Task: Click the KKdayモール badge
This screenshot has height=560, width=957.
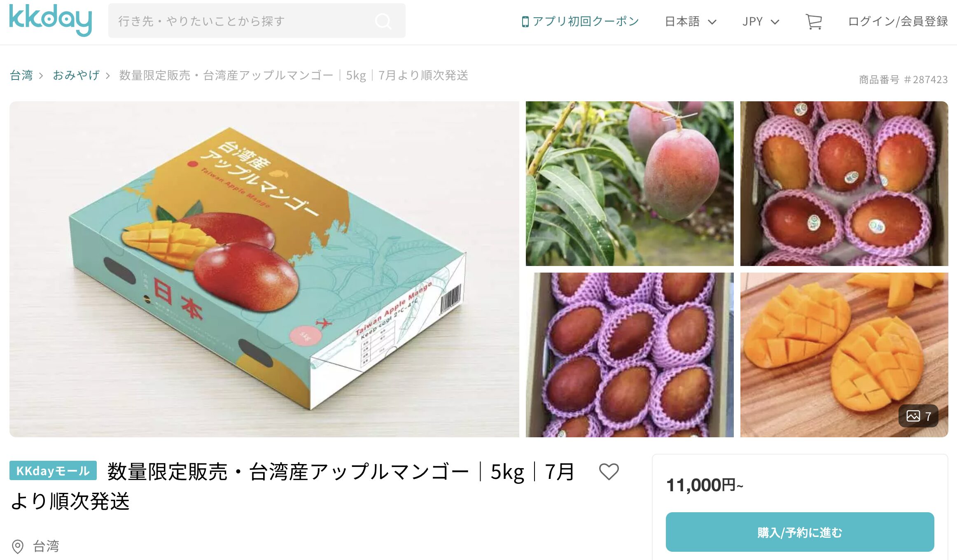Action: point(53,471)
